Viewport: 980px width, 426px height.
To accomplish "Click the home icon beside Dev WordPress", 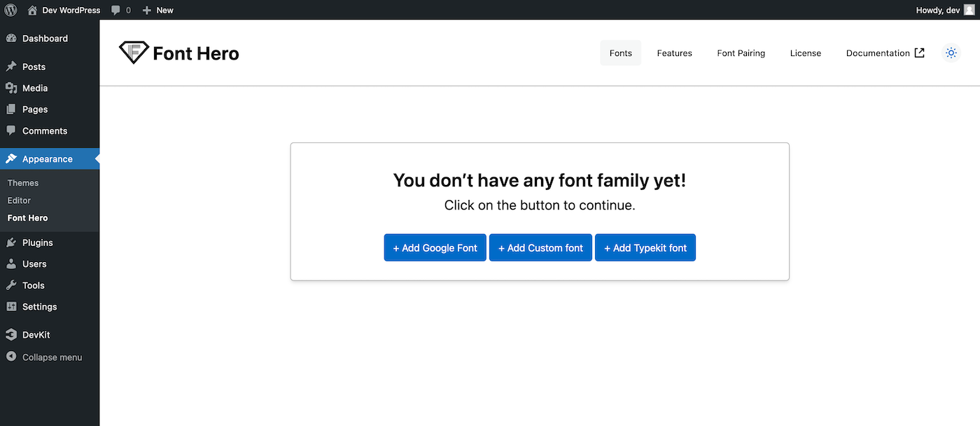I will [x=32, y=10].
